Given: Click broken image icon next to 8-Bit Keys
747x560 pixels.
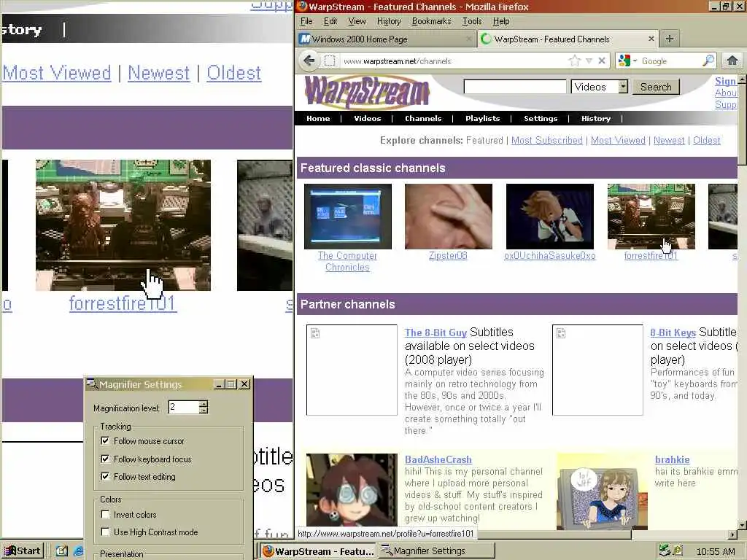Looking at the screenshot, I should click(x=561, y=332).
